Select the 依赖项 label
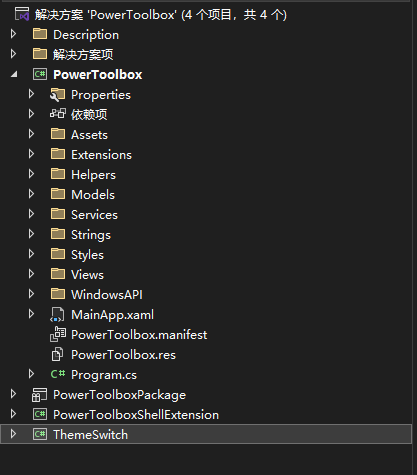 [89, 115]
